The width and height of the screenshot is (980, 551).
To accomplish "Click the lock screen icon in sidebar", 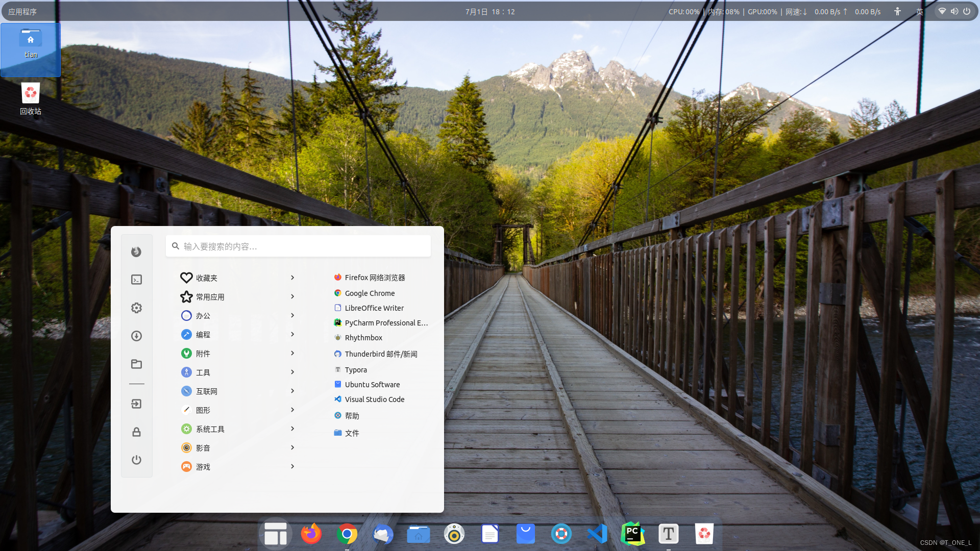I will 136,432.
